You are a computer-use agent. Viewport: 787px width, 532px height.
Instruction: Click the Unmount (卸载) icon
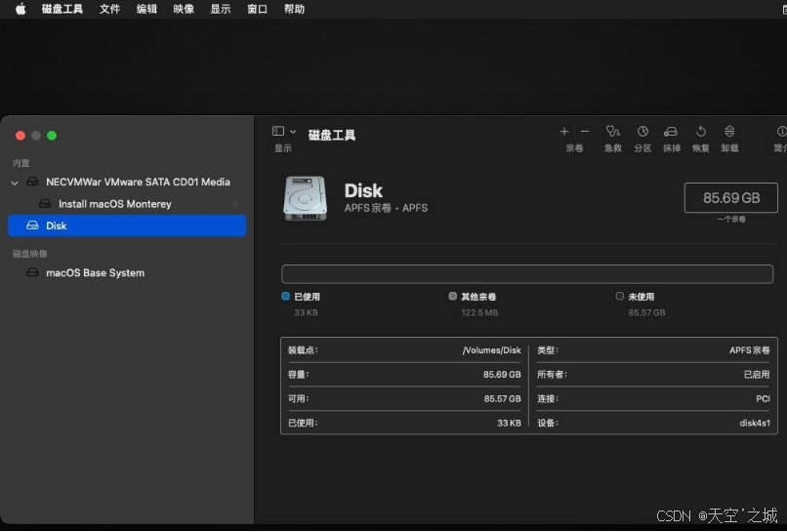click(x=729, y=132)
